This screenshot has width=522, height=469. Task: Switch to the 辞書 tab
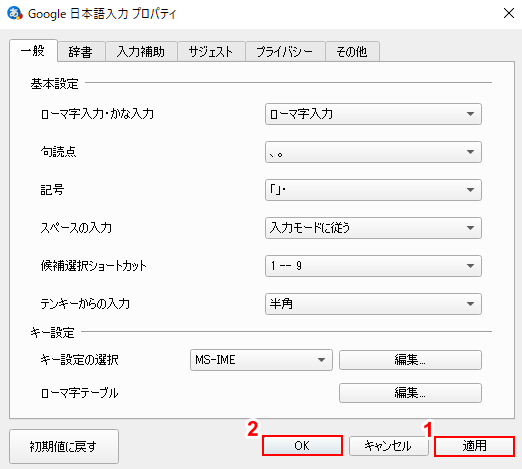tap(81, 52)
